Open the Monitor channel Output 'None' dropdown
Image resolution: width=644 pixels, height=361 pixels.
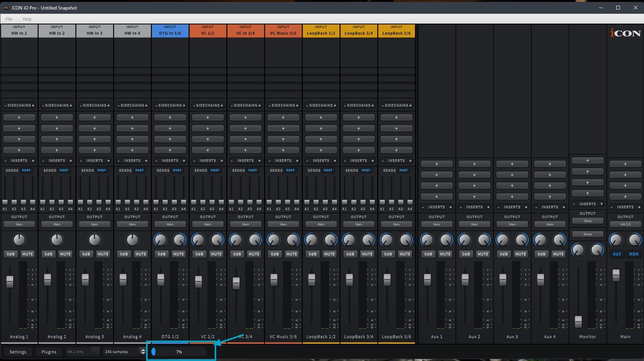587,221
